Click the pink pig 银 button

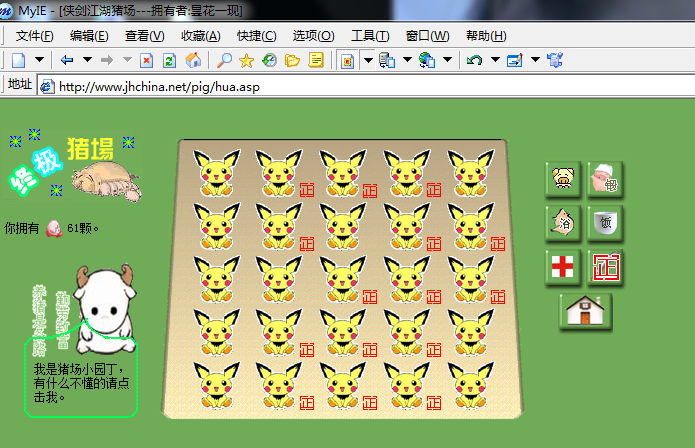(605, 179)
